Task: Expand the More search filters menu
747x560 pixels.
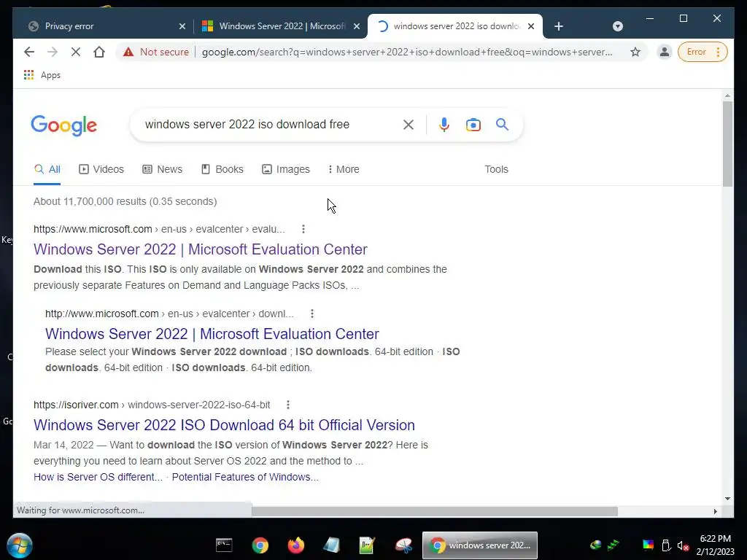Action: (x=344, y=169)
